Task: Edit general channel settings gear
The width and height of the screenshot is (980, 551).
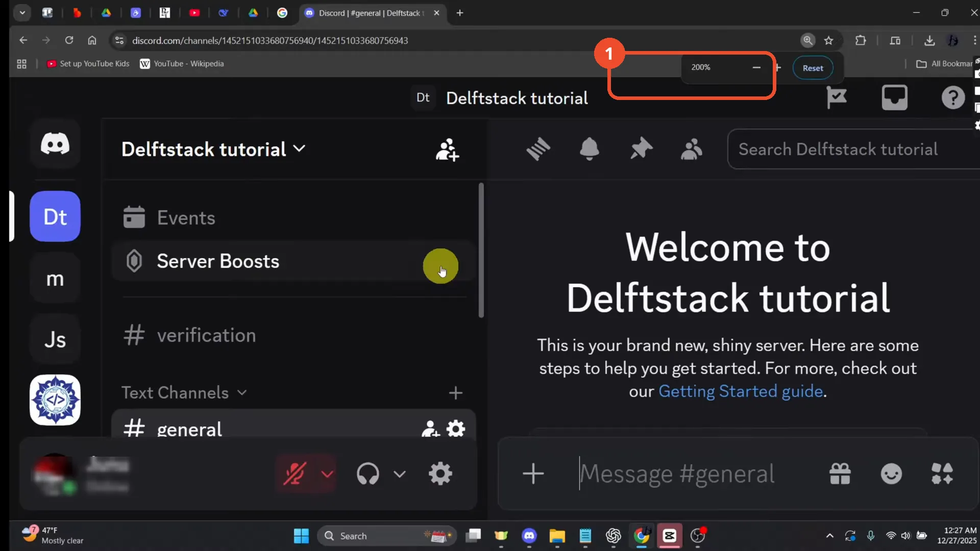Action: pos(456,429)
